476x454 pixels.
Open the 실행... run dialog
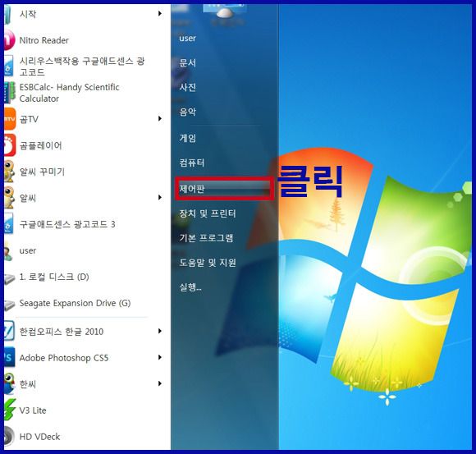pyautogui.click(x=190, y=287)
